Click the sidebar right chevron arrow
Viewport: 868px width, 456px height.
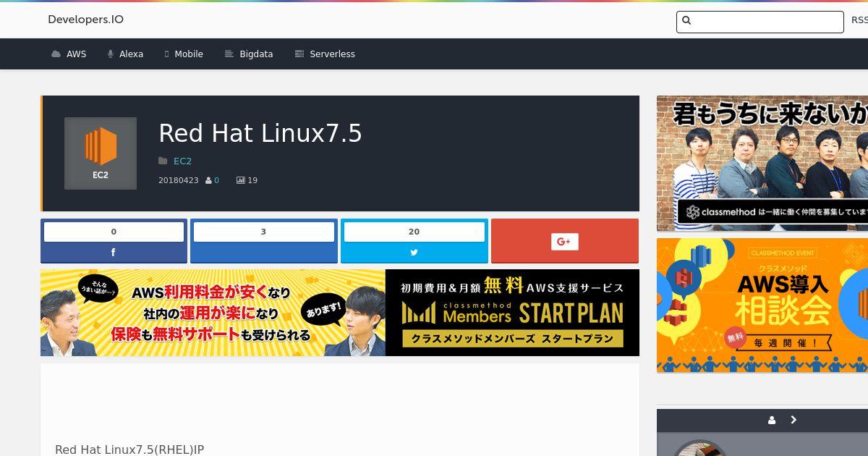click(x=793, y=420)
